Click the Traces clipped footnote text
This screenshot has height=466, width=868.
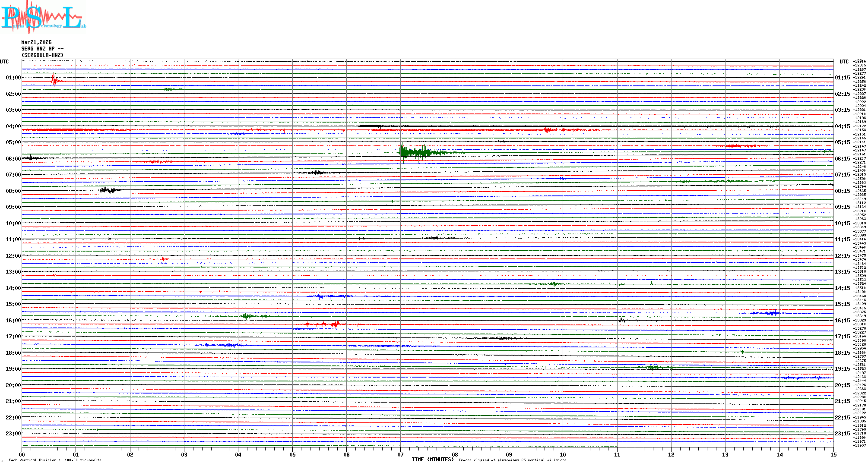coord(512,460)
